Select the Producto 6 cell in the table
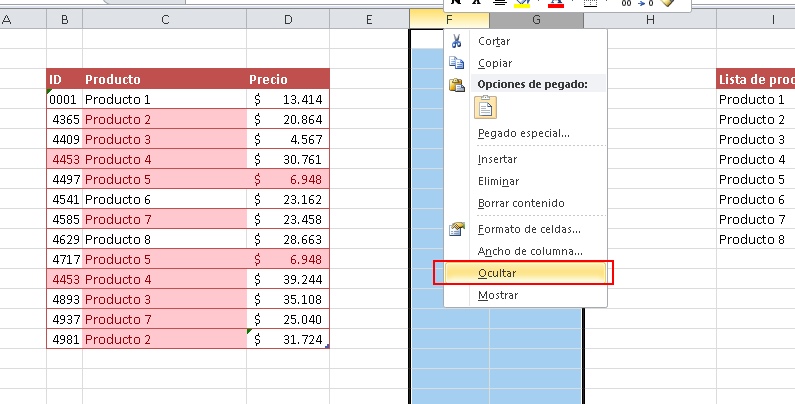This screenshot has width=795, height=404. click(x=164, y=199)
